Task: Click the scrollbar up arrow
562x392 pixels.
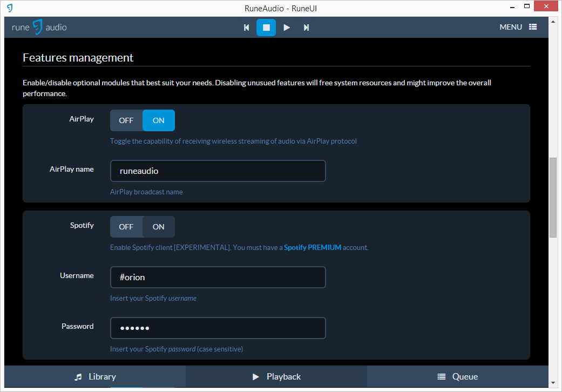Action: [553, 22]
